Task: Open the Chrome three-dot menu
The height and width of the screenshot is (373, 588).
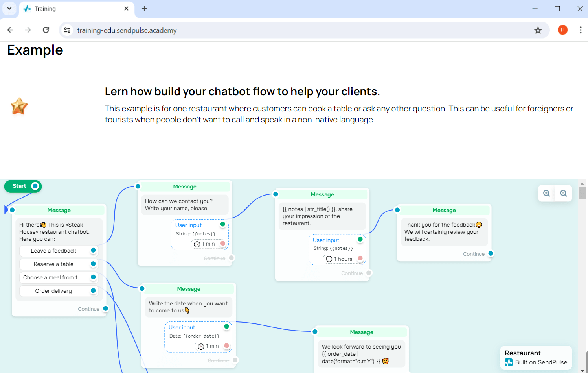Action: [x=581, y=30]
